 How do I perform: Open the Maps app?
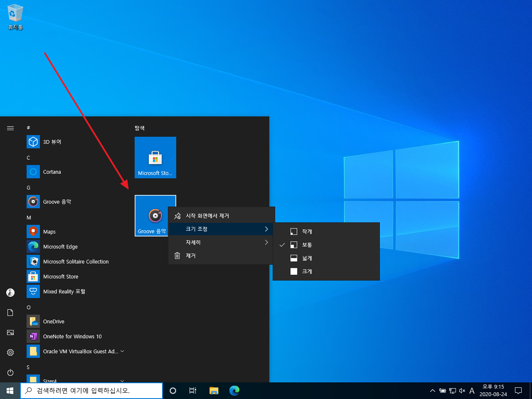(x=76, y=232)
